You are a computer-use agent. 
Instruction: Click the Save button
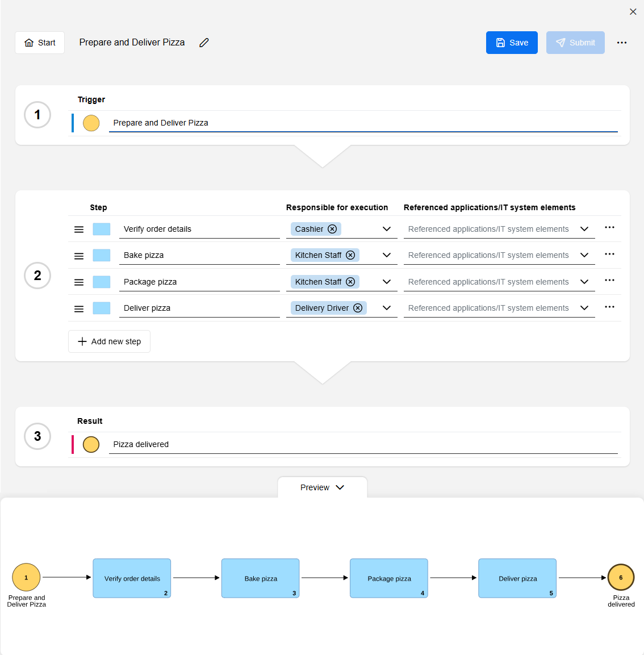click(x=512, y=43)
